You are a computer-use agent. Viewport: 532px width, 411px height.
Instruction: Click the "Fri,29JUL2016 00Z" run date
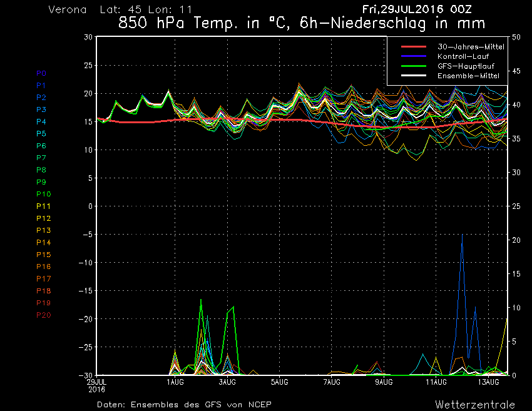(417, 9)
